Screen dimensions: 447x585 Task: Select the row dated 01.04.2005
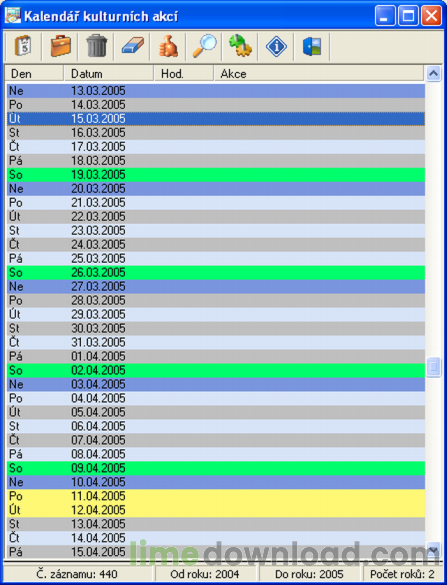coord(216,356)
